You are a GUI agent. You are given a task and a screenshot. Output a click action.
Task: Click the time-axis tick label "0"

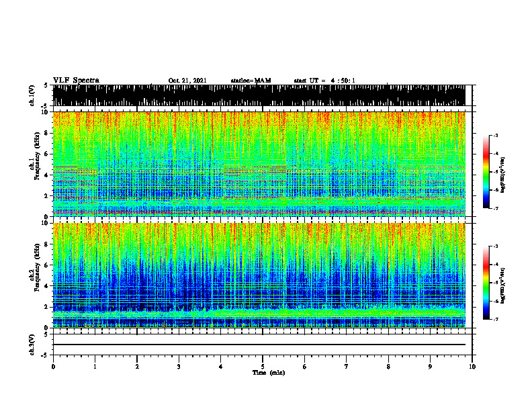click(x=53, y=367)
